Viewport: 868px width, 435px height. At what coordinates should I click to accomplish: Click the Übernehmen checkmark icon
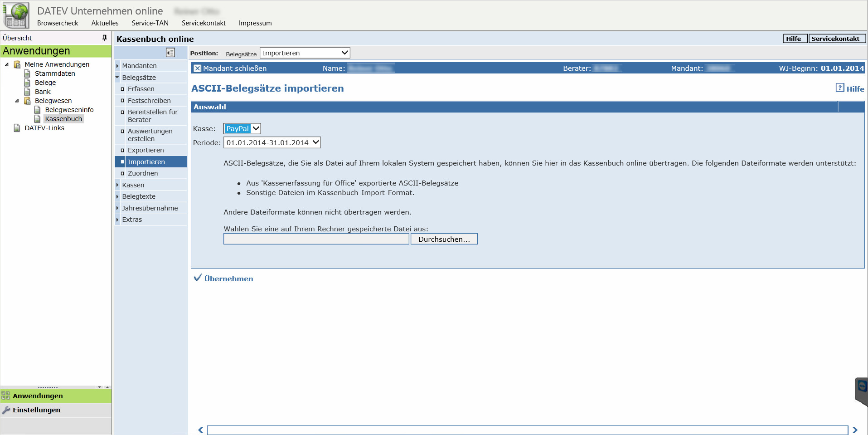198,278
